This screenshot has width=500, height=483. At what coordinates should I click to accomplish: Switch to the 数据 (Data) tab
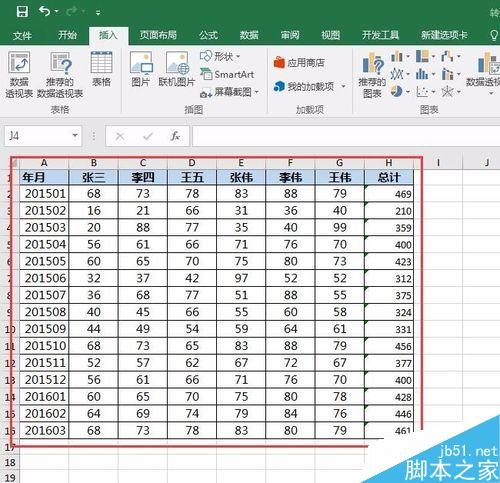(249, 35)
